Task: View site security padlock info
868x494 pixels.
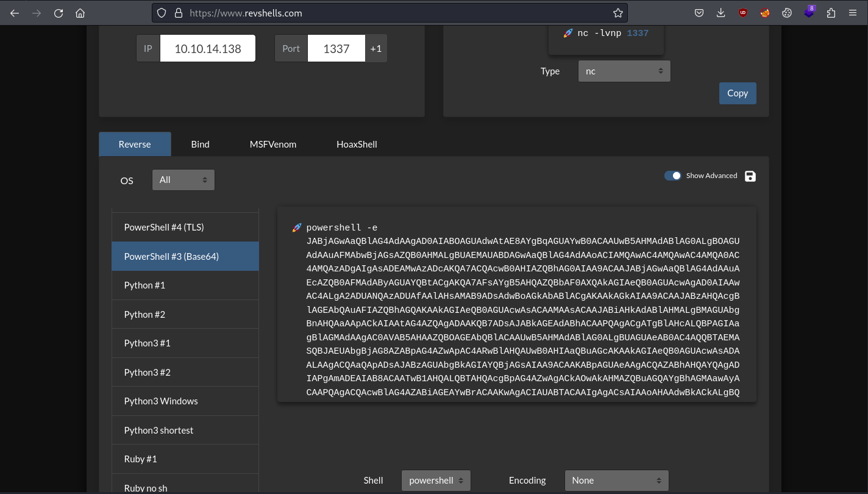Action: pyautogui.click(x=178, y=13)
